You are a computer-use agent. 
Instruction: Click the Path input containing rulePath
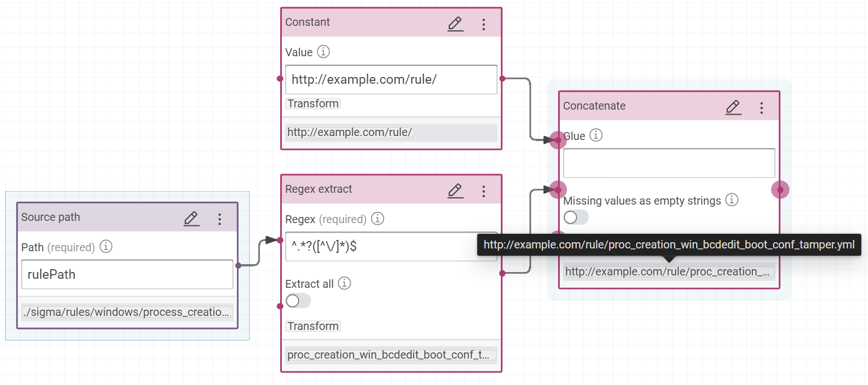pyautogui.click(x=127, y=274)
